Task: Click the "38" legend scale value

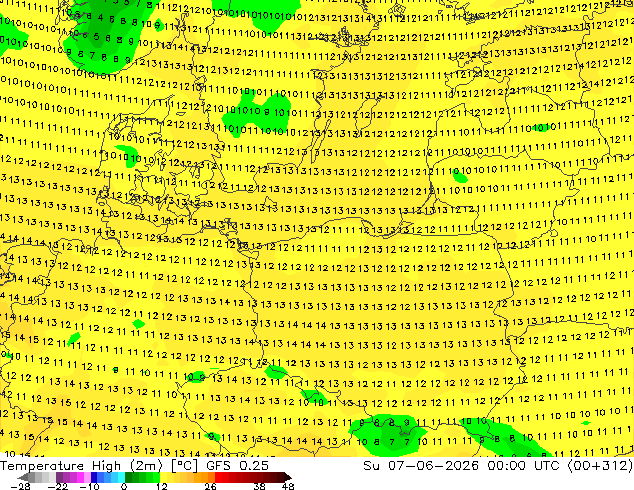Action: 259,486
